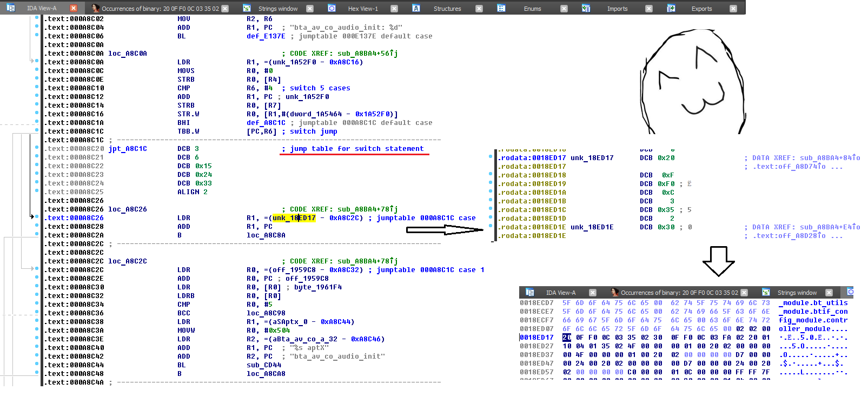Click "bta_av_co_audio_init: %d" string comment
Image resolution: width=868 pixels, height=403 pixels.
(346, 28)
